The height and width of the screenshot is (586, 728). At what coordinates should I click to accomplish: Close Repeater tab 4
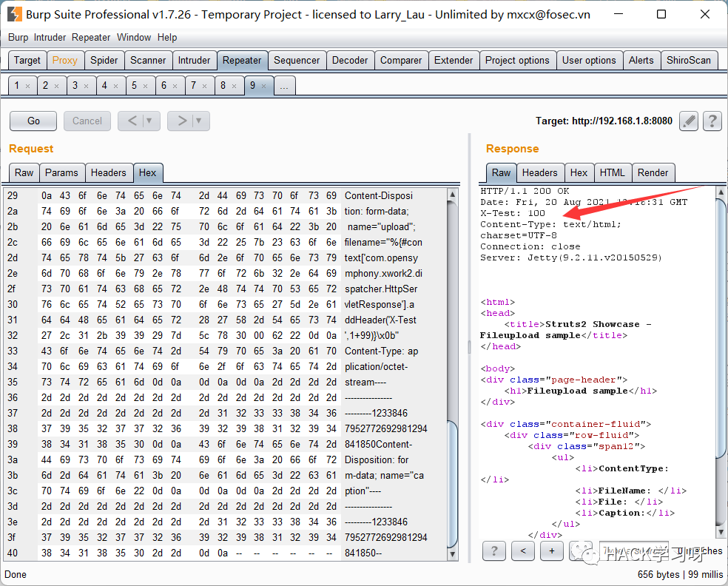[116, 86]
